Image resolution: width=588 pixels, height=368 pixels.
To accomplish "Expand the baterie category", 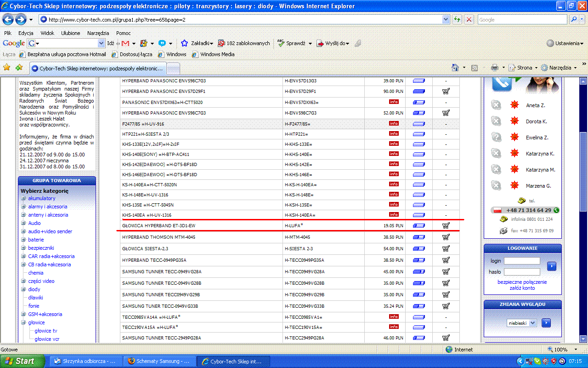I will [23, 240].
